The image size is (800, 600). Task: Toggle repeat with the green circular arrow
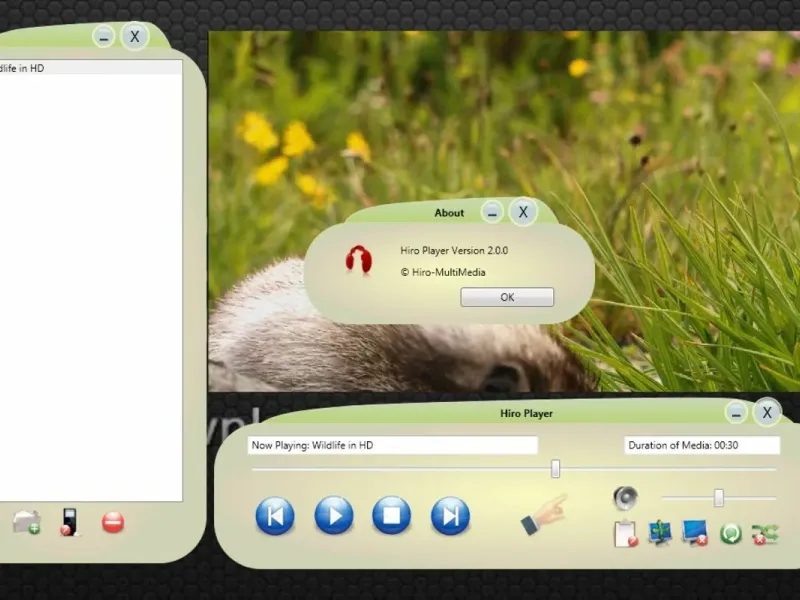tap(730, 534)
